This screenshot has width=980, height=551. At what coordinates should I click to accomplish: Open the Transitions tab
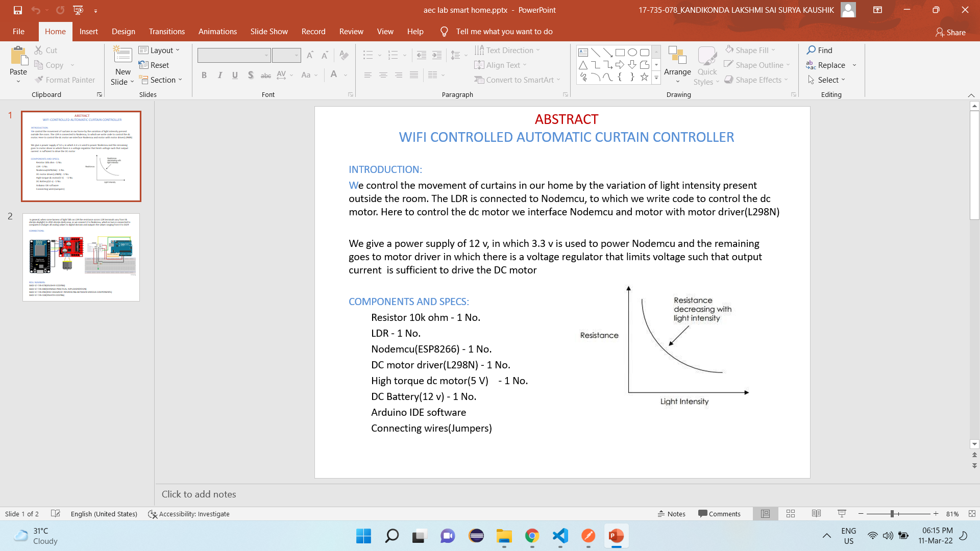(167, 31)
